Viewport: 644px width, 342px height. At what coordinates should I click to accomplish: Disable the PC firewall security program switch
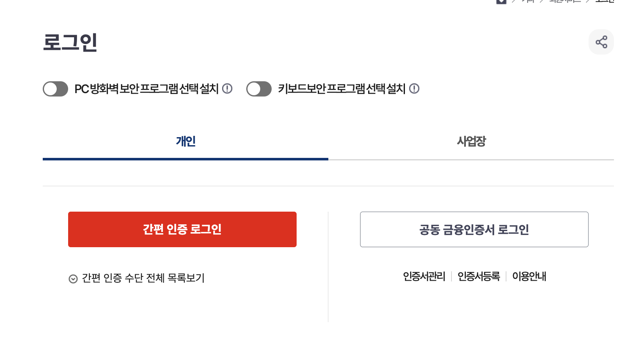(55, 89)
